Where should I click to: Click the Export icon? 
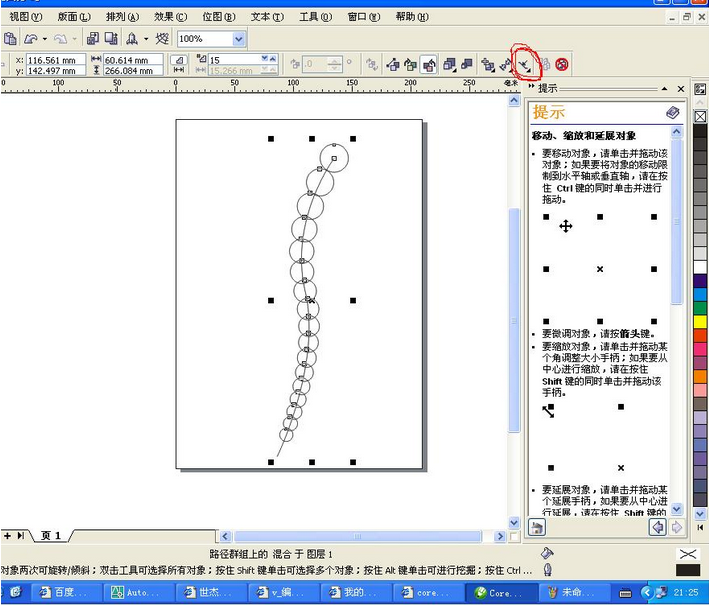(x=111, y=39)
